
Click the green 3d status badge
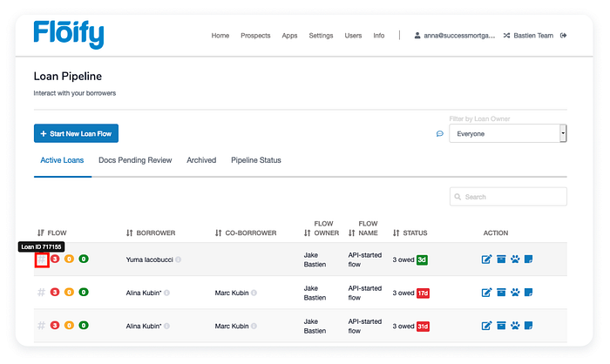[x=422, y=260]
